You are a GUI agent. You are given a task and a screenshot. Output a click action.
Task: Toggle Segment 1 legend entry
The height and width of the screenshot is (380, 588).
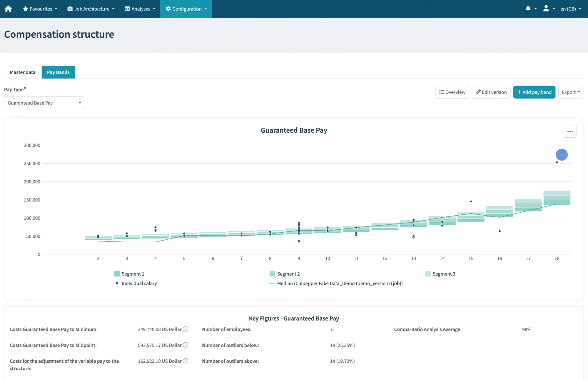pos(129,274)
